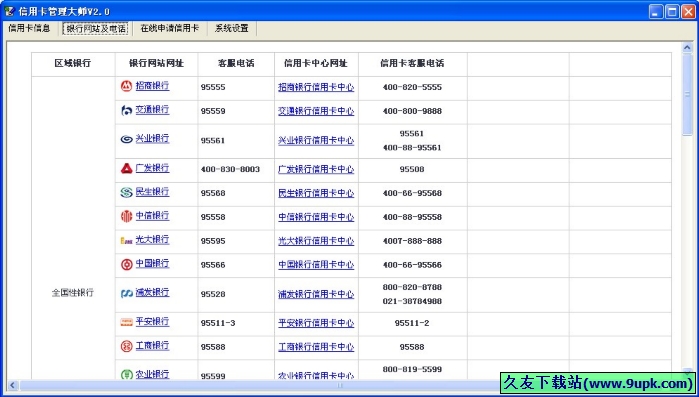Click the 全国性银行 region cell
699x397 pixels.
[73, 294]
